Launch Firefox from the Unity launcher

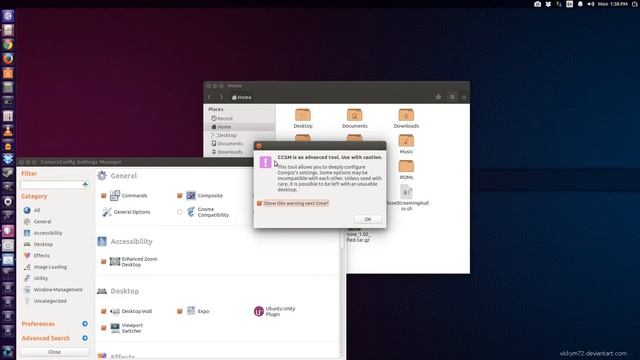point(8,58)
